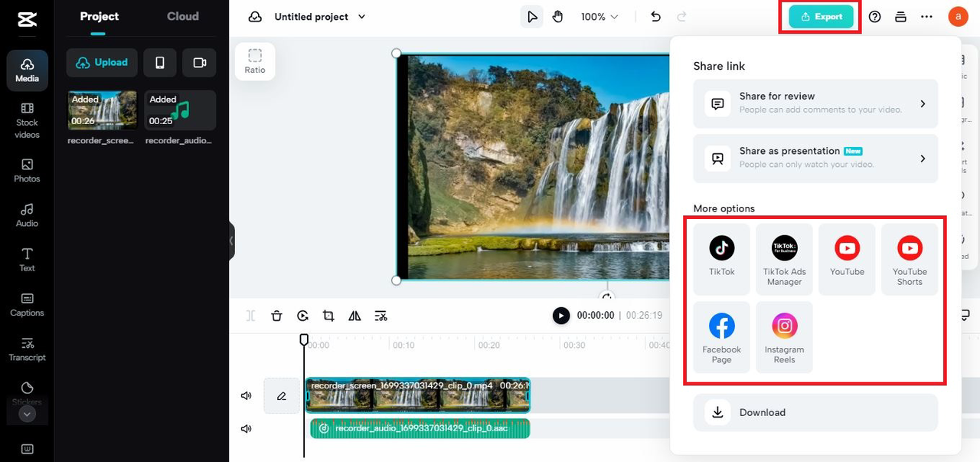Upload from phone icon button
Screen dimensions: 980x462
click(x=160, y=63)
